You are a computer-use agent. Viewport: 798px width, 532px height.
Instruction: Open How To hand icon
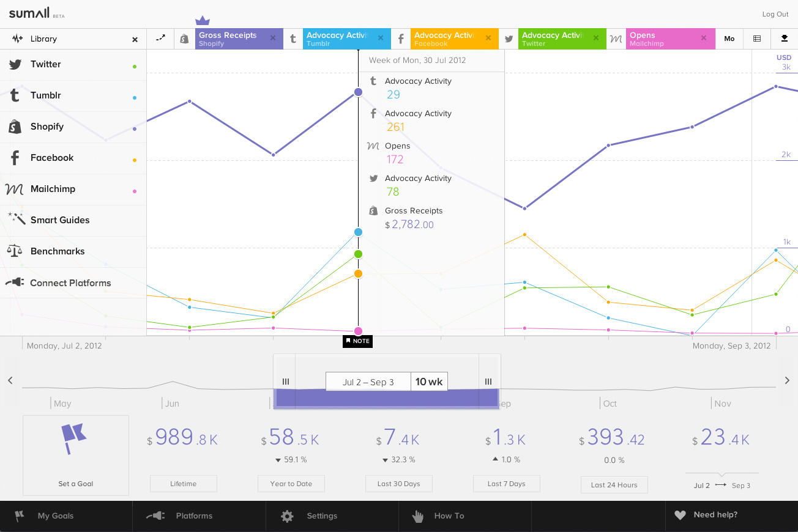pyautogui.click(x=418, y=516)
